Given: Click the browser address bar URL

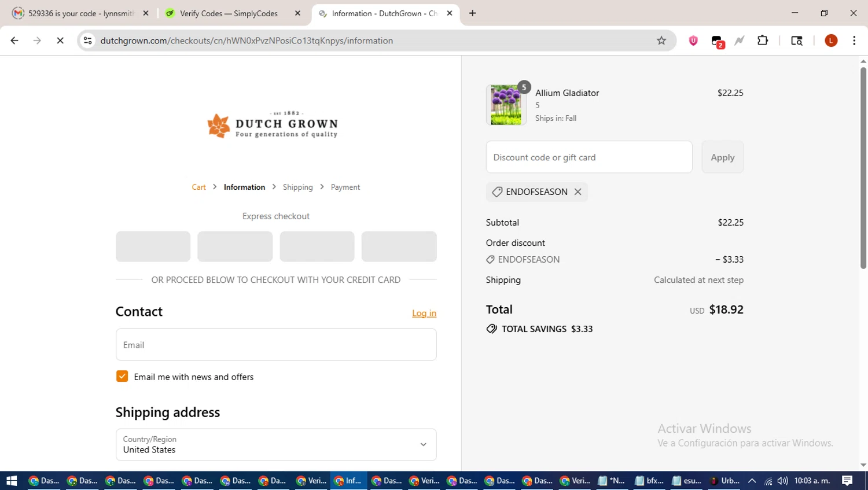Looking at the screenshot, I should click(247, 40).
